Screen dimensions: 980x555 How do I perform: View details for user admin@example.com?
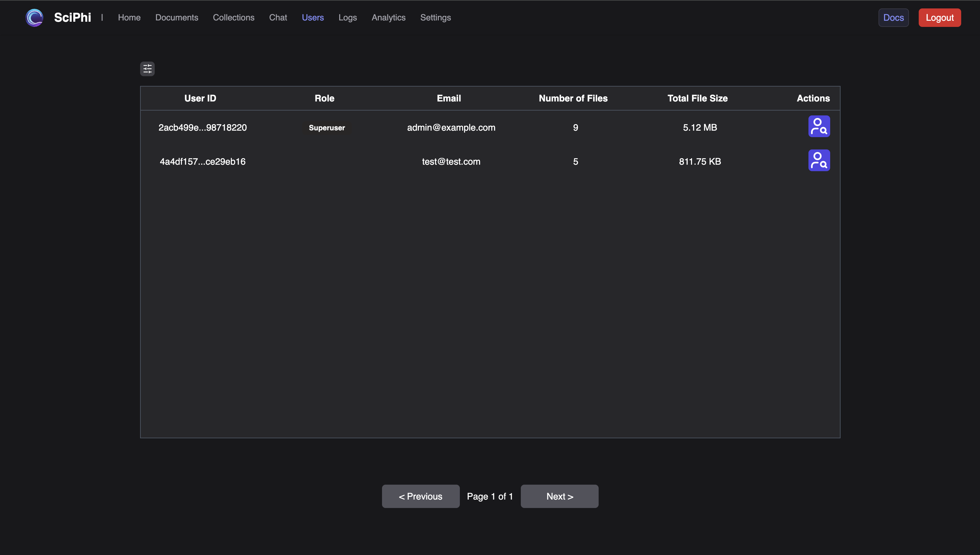pos(819,126)
